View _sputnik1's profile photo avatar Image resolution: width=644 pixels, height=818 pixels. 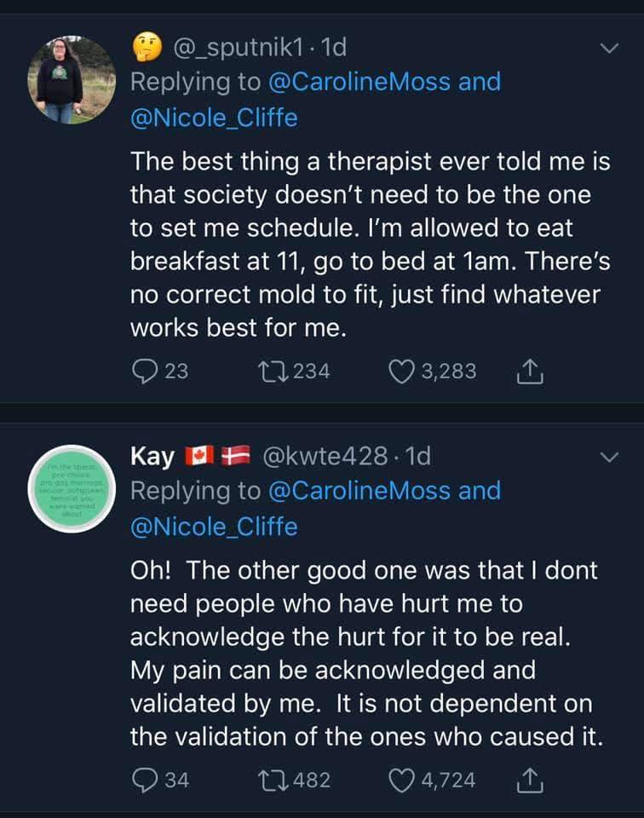[x=72, y=79]
